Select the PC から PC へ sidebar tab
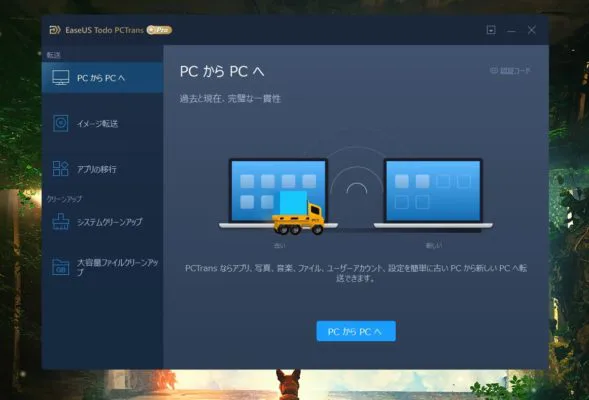Image resolution: width=589 pixels, height=400 pixels. 103,78
